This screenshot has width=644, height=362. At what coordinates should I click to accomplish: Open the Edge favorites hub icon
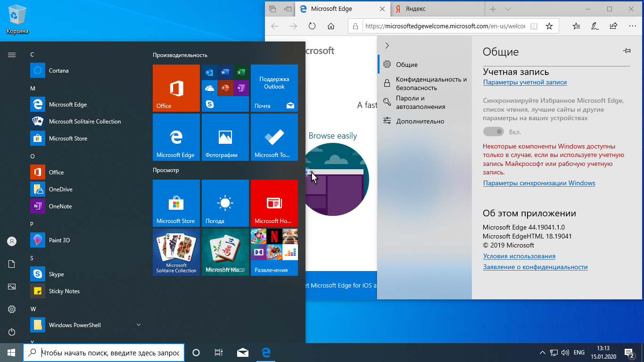(x=576, y=26)
